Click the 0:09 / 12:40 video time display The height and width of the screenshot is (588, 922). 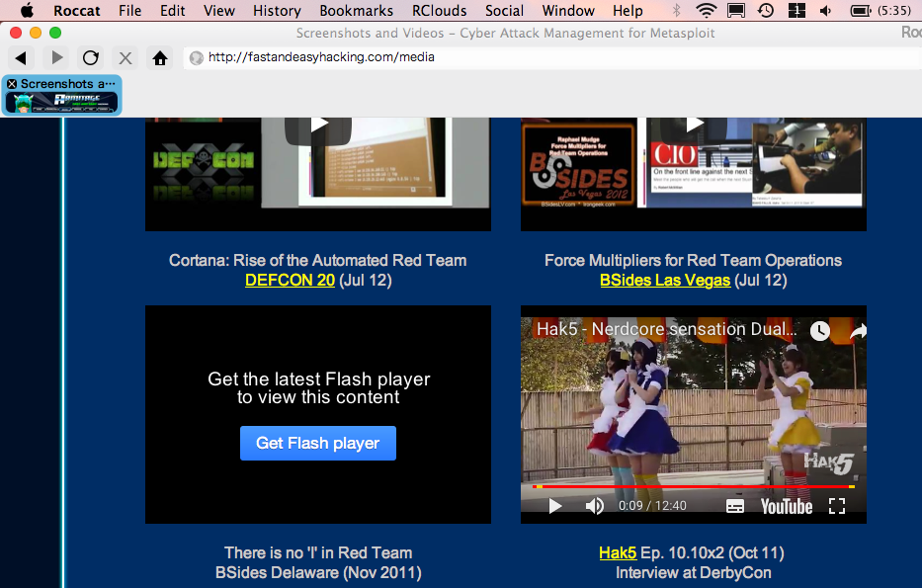click(x=652, y=506)
